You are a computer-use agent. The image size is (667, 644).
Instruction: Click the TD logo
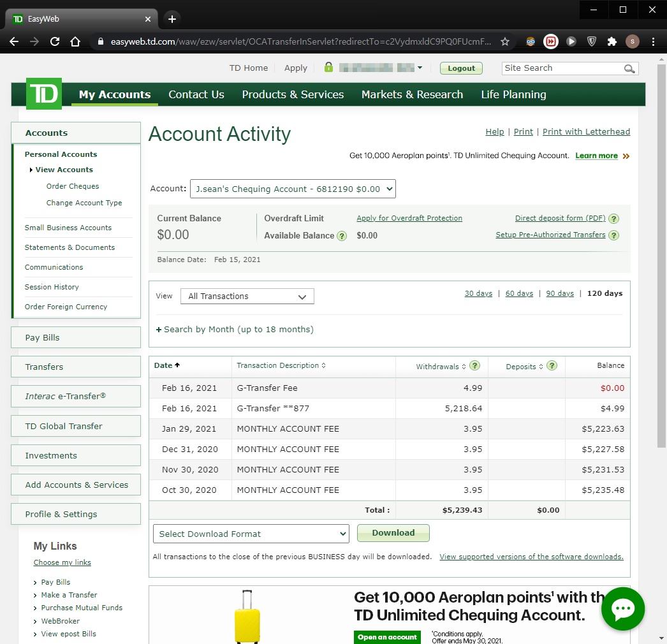click(x=44, y=94)
